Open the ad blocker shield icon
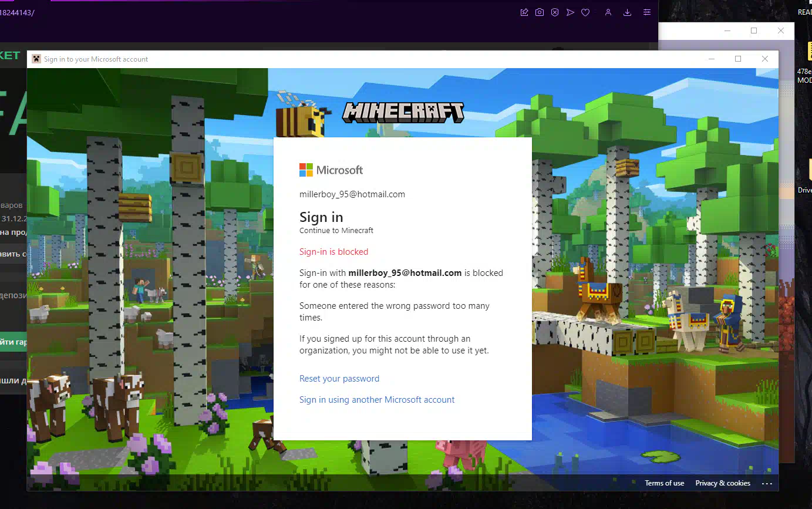Viewport: 812px width, 509px height. (554, 12)
